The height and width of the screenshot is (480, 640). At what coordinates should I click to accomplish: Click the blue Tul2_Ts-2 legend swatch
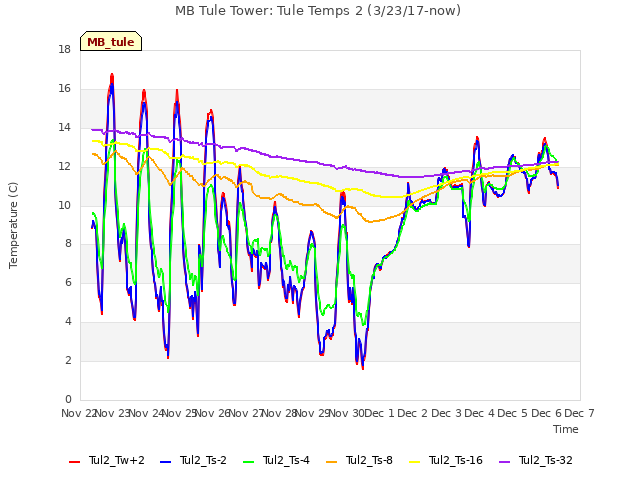click(x=165, y=462)
